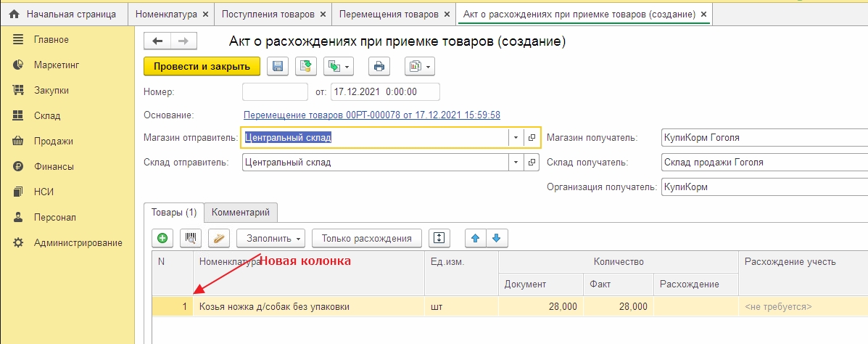Viewport: 868px width, 344px height.
Task: Click the Только расхождения button
Action: (x=367, y=238)
